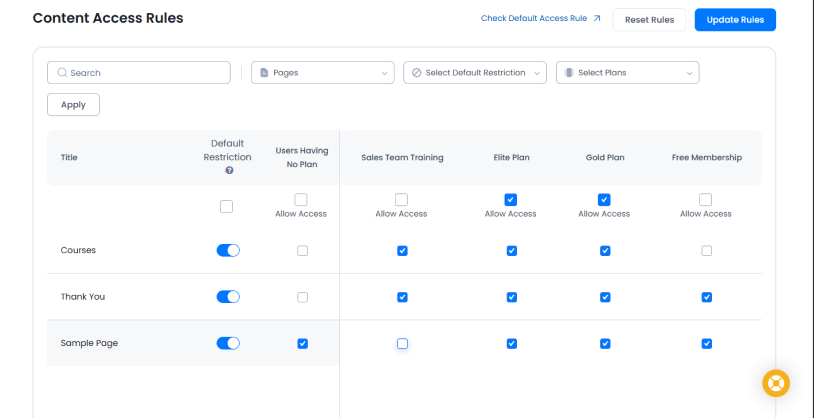Untick Allow Access for Gold Plan
The image size is (814, 418).
604,200
